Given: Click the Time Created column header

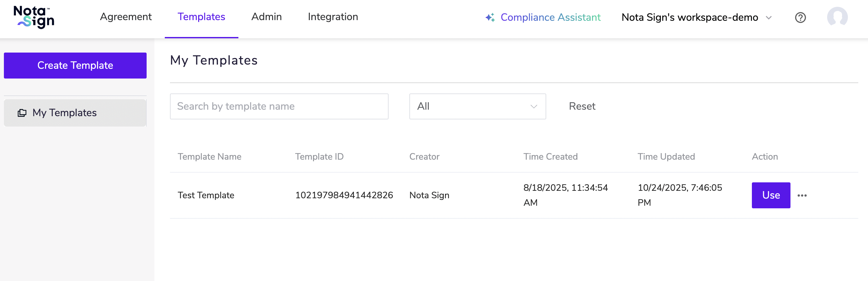Looking at the screenshot, I should (550, 157).
